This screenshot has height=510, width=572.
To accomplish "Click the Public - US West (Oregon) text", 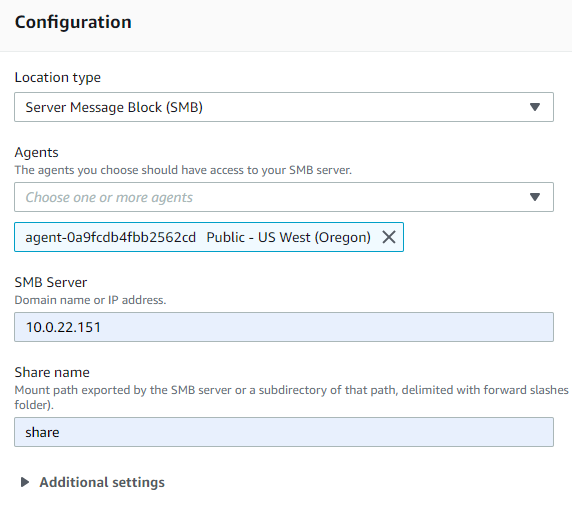I will 289,237.
